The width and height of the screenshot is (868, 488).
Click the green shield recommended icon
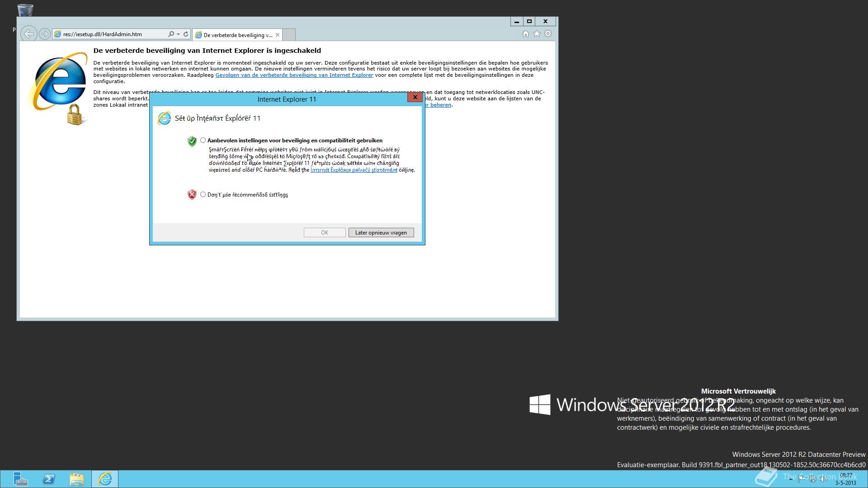click(x=192, y=141)
